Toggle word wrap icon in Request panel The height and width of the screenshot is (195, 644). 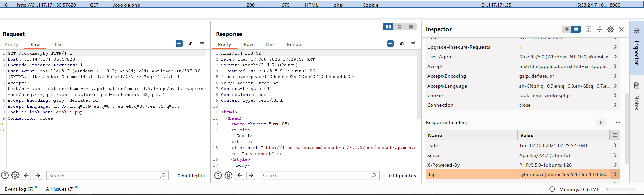[179, 44]
